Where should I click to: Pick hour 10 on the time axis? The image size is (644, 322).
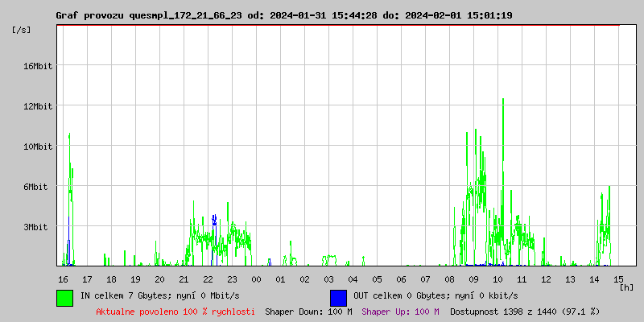pyautogui.click(x=497, y=279)
